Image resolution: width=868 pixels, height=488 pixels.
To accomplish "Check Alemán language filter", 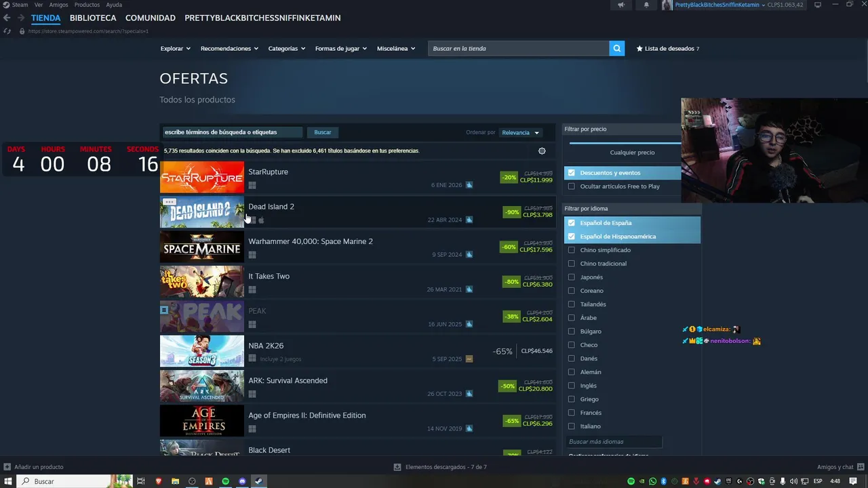I will 572,372.
